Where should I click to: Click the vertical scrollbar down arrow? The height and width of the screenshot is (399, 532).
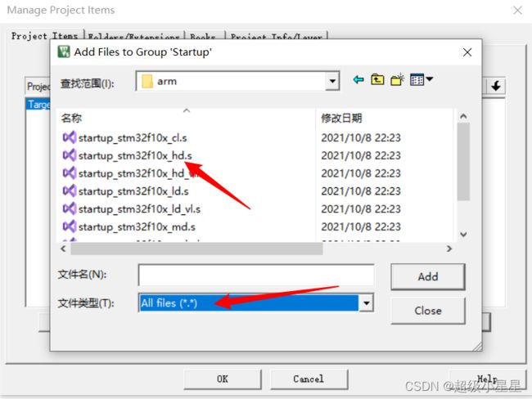[x=463, y=234]
